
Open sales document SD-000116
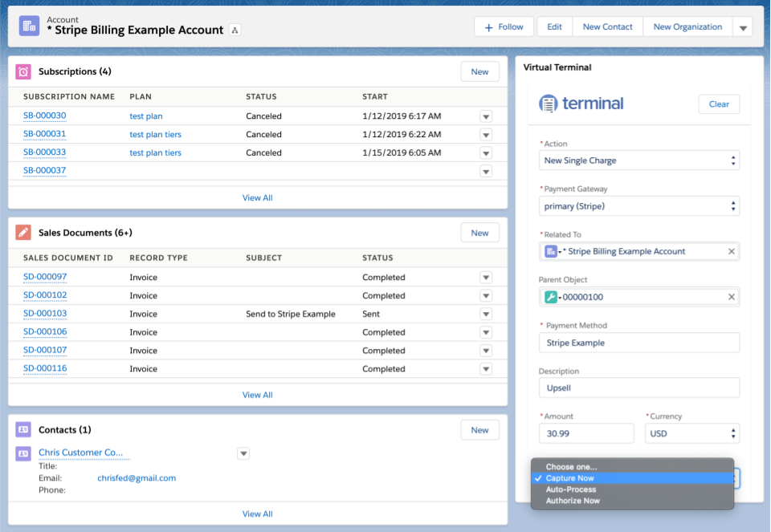coord(45,368)
